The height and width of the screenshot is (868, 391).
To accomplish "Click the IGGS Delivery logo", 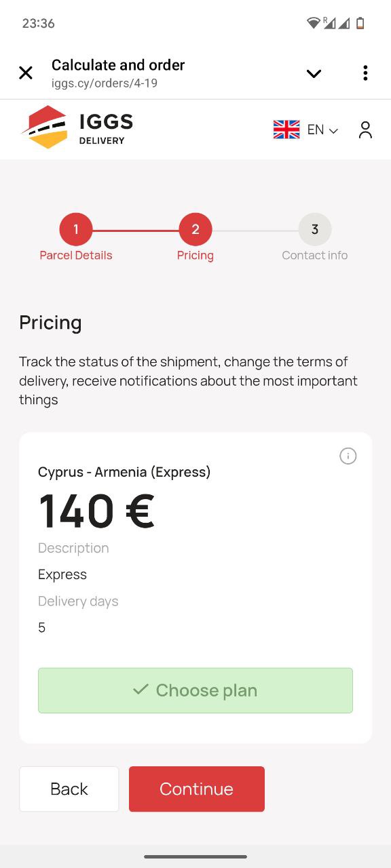I will coord(77,127).
